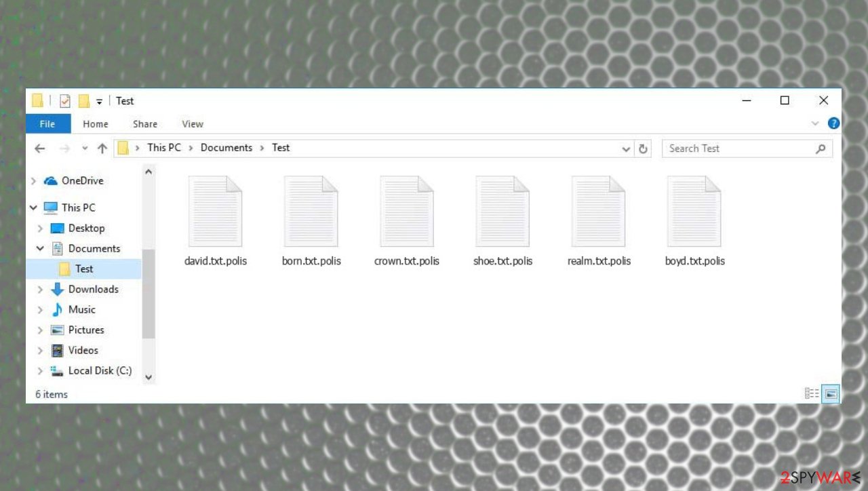
Task: Open address bar history dropdown
Action: click(x=627, y=149)
